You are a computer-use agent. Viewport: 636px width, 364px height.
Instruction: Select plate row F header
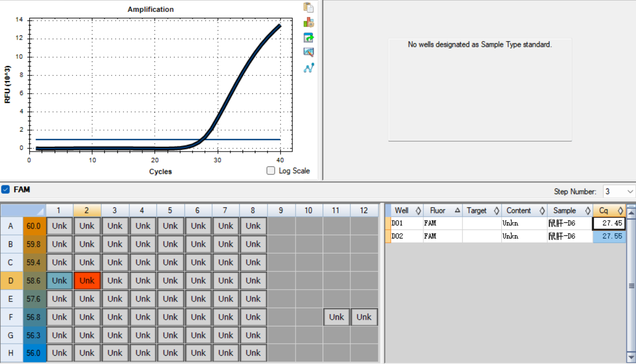click(x=11, y=317)
